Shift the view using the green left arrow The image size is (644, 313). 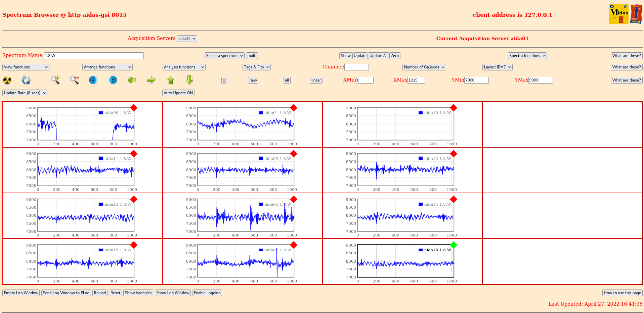(x=132, y=80)
